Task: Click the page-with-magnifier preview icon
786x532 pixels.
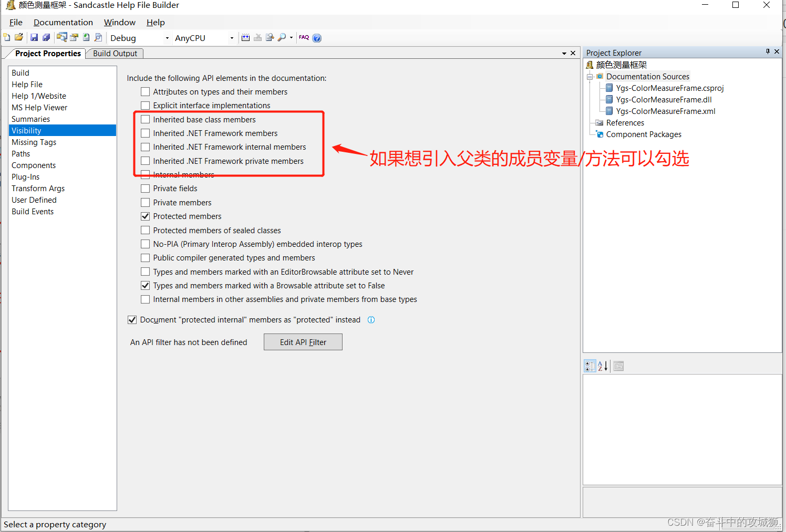Action: [98, 37]
